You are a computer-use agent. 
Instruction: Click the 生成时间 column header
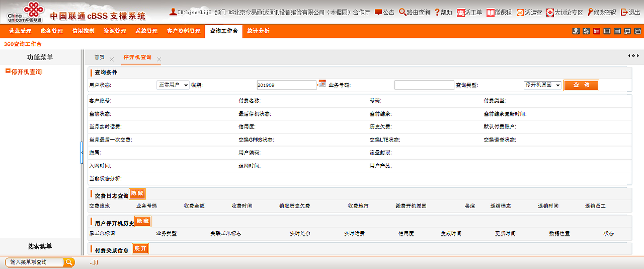pyautogui.click(x=451, y=234)
